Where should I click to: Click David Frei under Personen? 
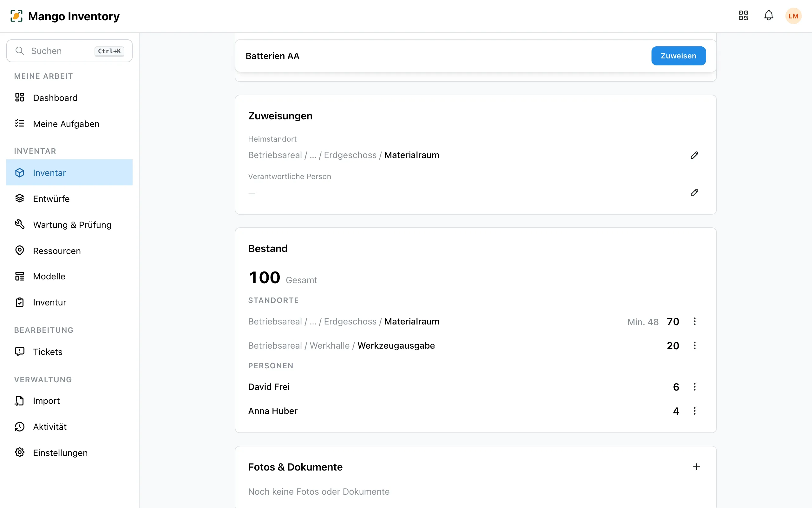click(x=269, y=387)
